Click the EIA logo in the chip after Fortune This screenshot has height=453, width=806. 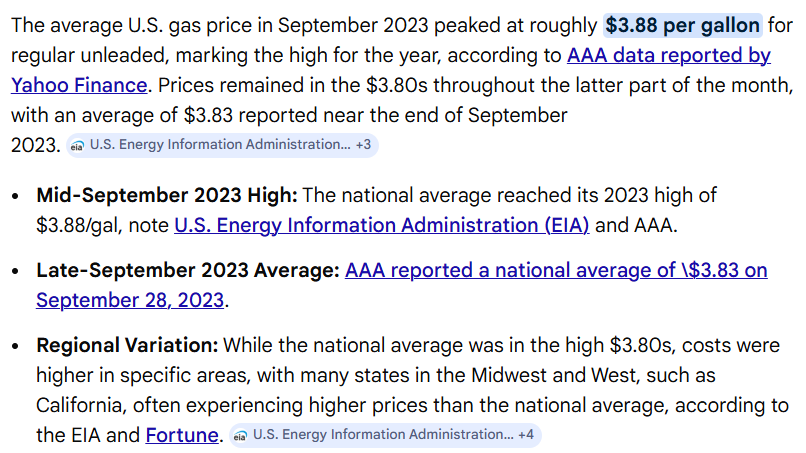(241, 435)
